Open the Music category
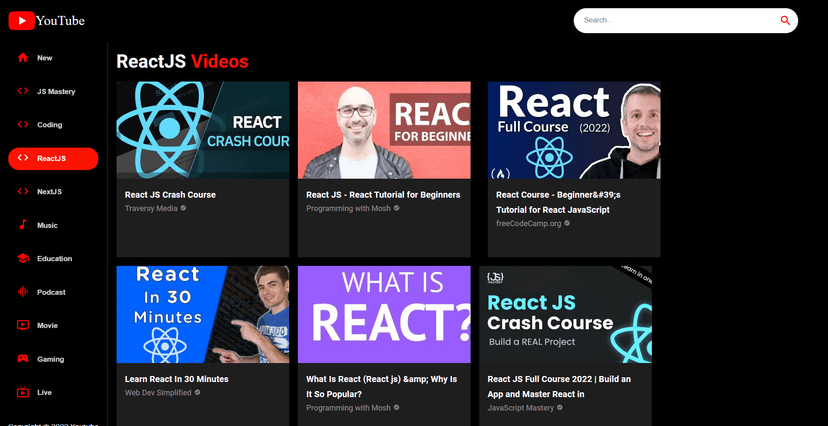The width and height of the screenshot is (828, 426). 53,225
